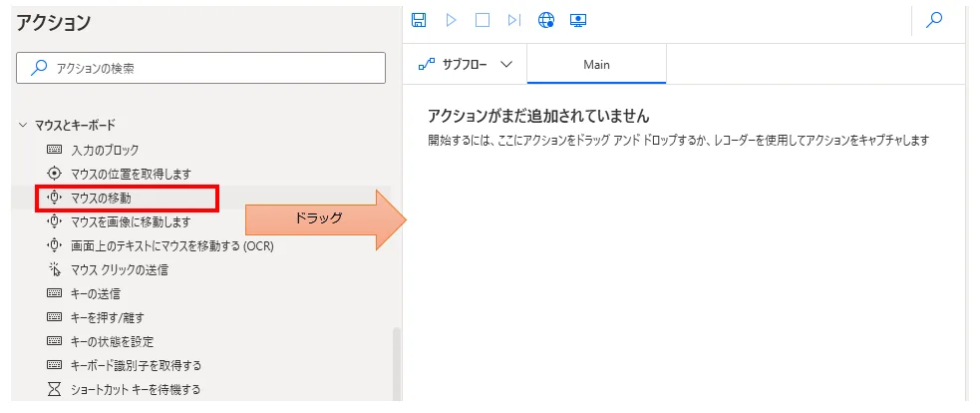980x413 pixels.
Task: Click the magnifier search icon in toolbar
Action: point(934,20)
